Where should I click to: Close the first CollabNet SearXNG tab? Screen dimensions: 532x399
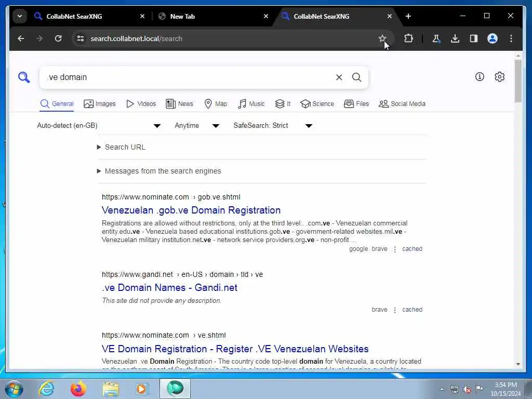pos(142,16)
